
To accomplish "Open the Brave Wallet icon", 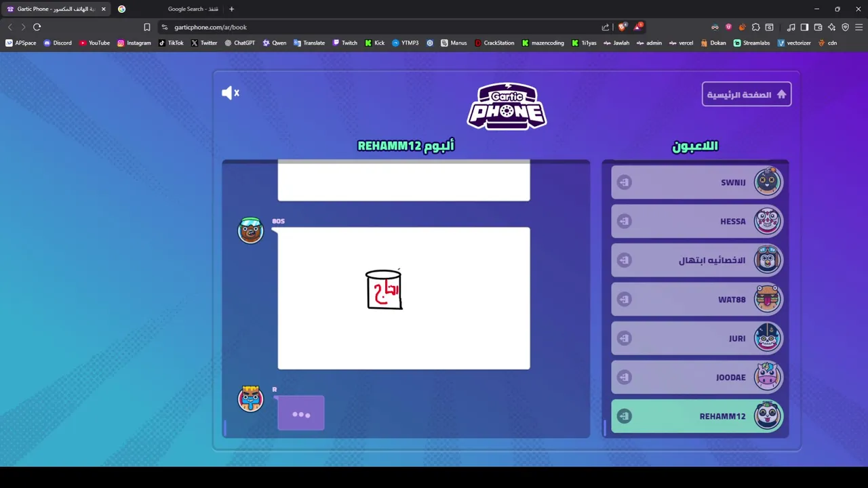I will 818,27.
